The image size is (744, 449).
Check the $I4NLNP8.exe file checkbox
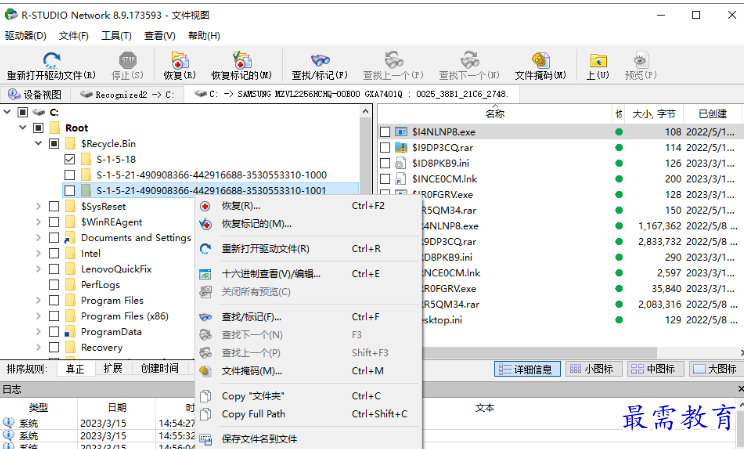(x=385, y=132)
